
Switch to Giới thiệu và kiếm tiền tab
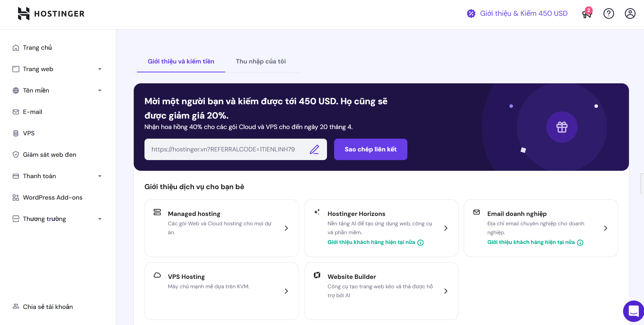(x=181, y=61)
